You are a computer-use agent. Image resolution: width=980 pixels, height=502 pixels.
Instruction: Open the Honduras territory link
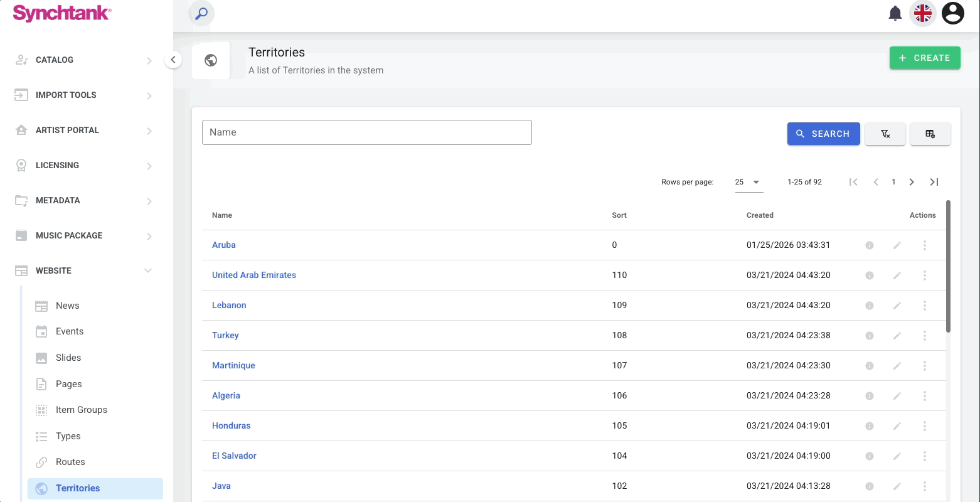tap(232, 426)
